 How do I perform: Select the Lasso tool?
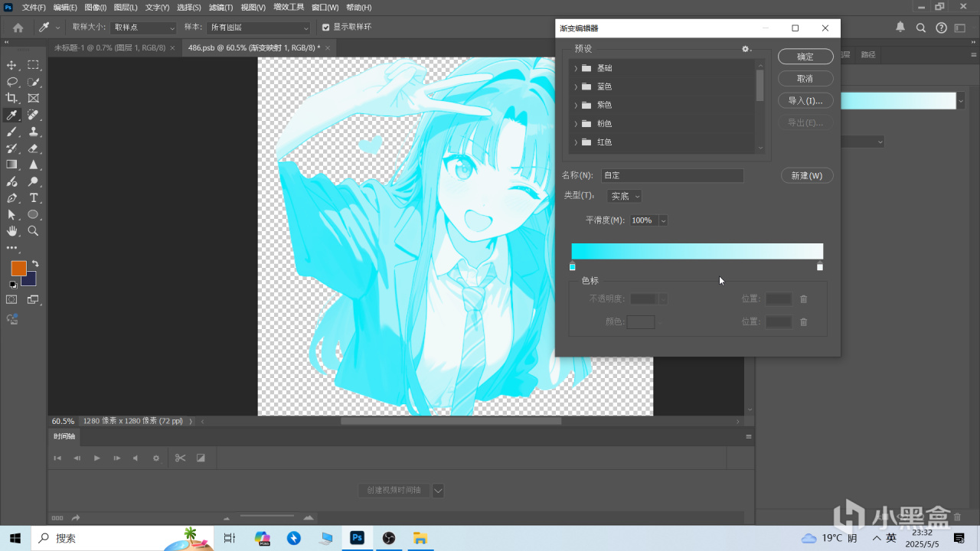click(x=11, y=82)
